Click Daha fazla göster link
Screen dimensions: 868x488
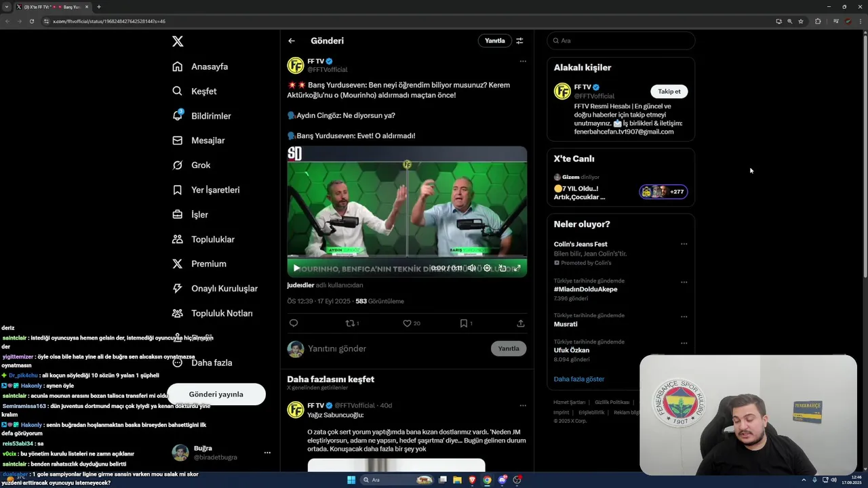coord(579,379)
